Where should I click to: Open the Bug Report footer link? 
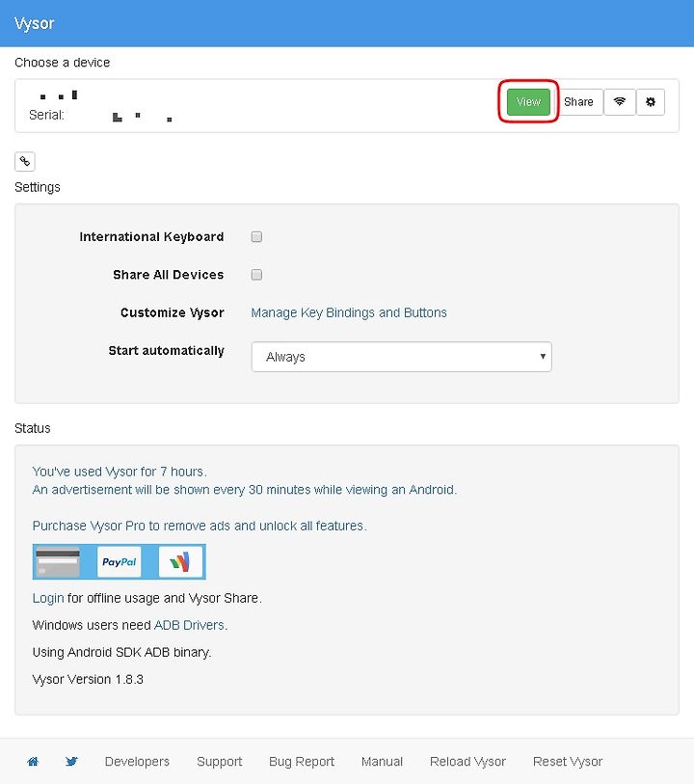point(302,762)
